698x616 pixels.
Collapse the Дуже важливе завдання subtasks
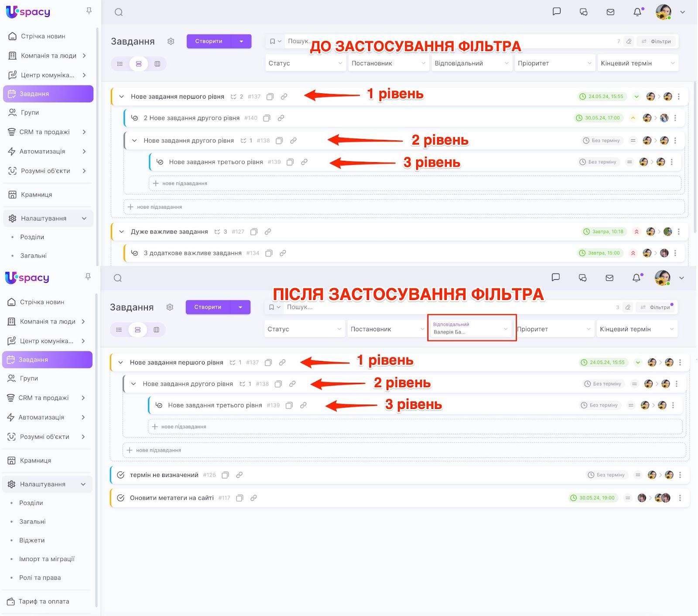point(122,232)
